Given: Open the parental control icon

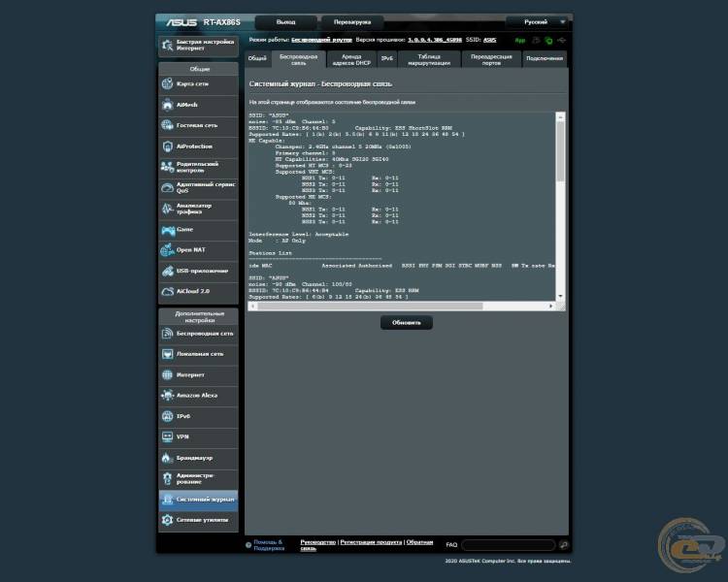Looking at the screenshot, I should coord(167,167).
